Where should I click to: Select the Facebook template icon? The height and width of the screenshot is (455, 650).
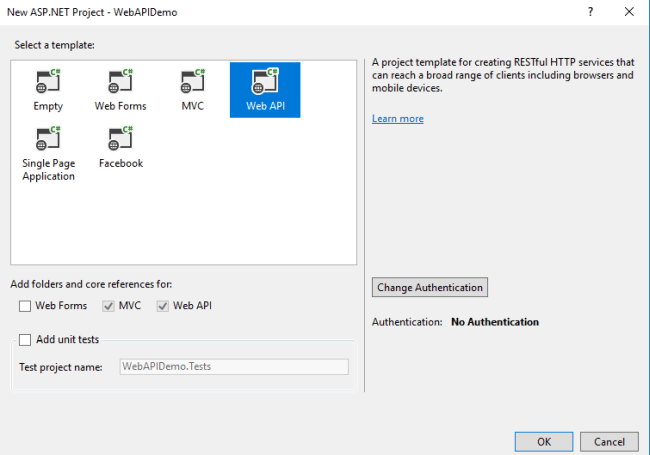[120, 139]
